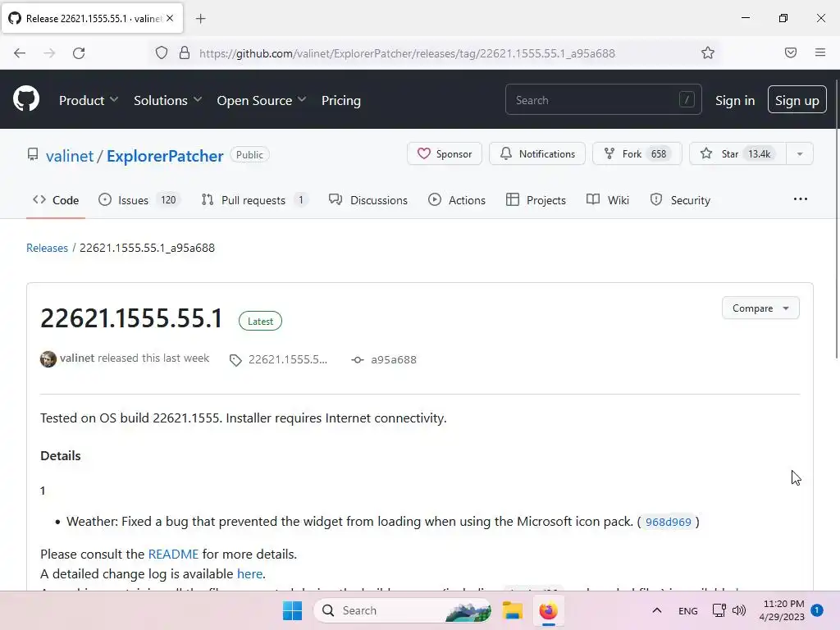The width and height of the screenshot is (840, 630).
Task: Open the Compare dropdown
Action: coord(760,308)
